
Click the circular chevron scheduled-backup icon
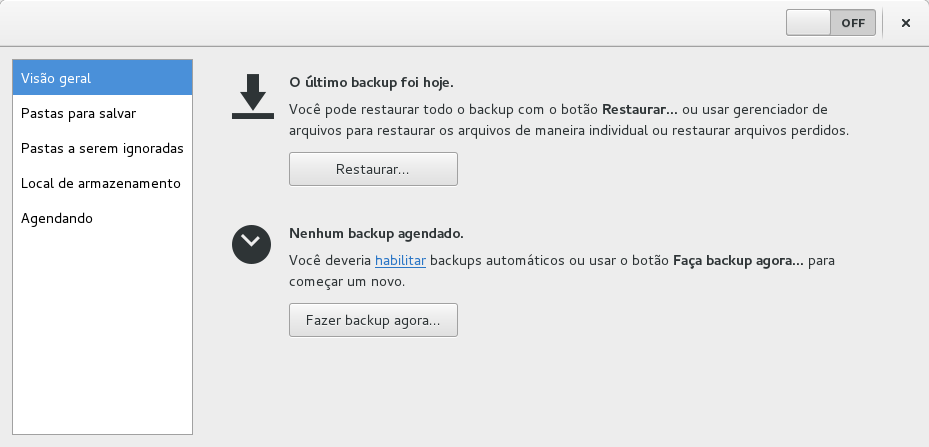252,244
